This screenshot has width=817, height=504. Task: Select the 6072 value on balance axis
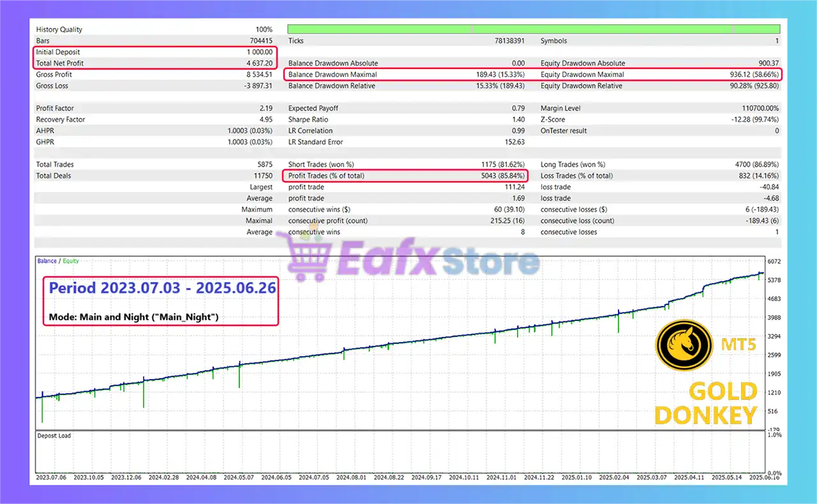(x=773, y=262)
